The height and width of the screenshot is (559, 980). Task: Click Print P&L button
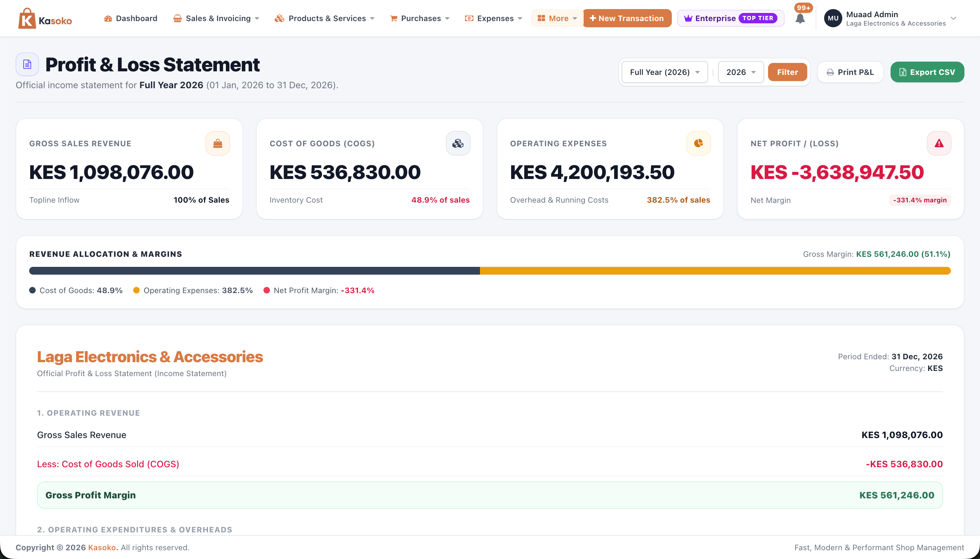click(x=850, y=72)
